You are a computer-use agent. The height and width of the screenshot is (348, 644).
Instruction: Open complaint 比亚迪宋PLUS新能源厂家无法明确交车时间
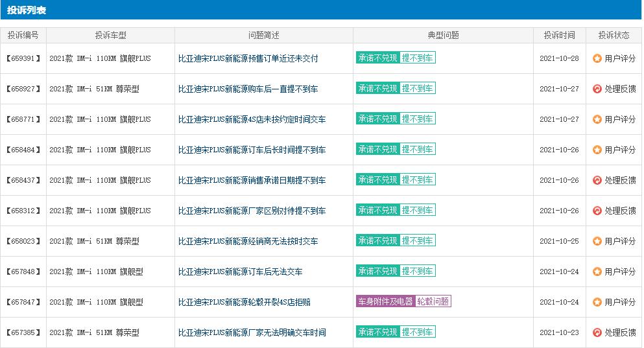point(252,332)
